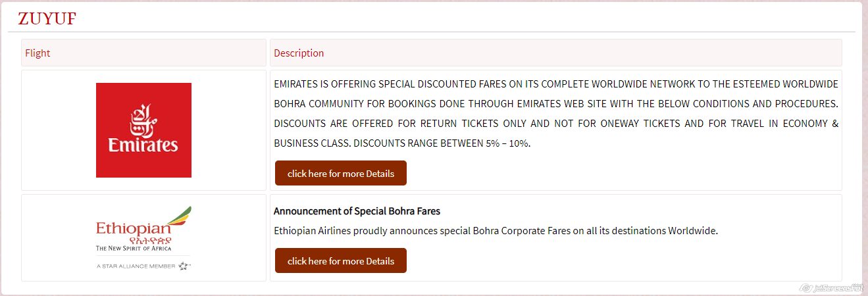Viewport: 868px width, 296px height.
Task: Open more details for Emirates discounted fares
Action: point(341,173)
